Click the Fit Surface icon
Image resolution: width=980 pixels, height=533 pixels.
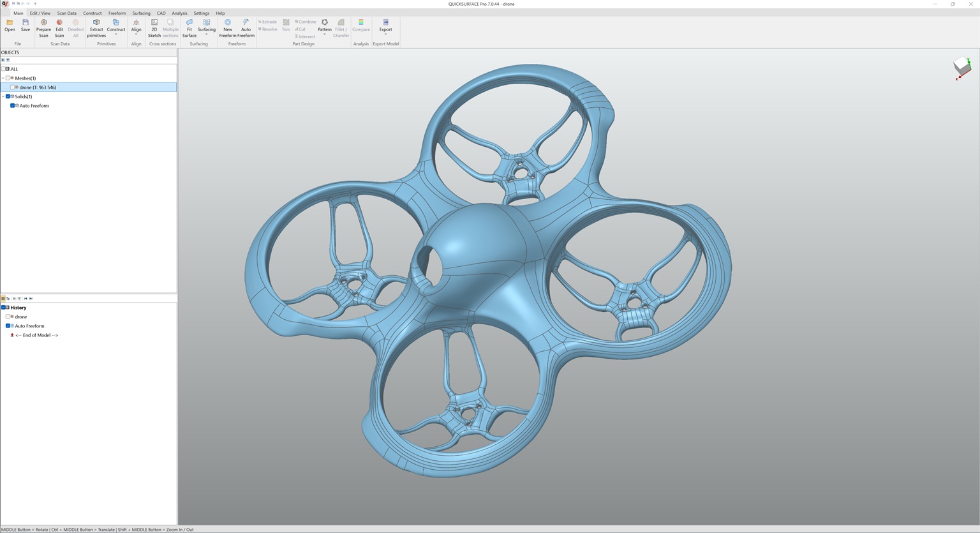(189, 23)
